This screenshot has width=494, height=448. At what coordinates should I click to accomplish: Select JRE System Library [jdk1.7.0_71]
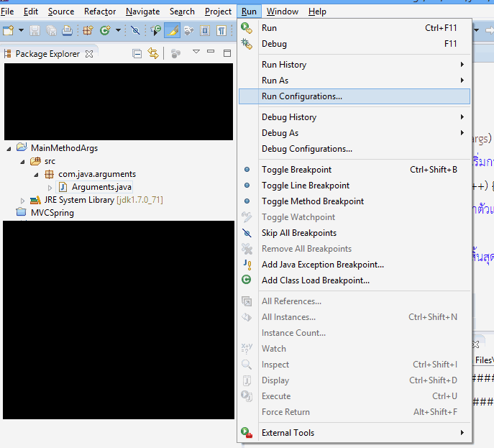pos(104,200)
